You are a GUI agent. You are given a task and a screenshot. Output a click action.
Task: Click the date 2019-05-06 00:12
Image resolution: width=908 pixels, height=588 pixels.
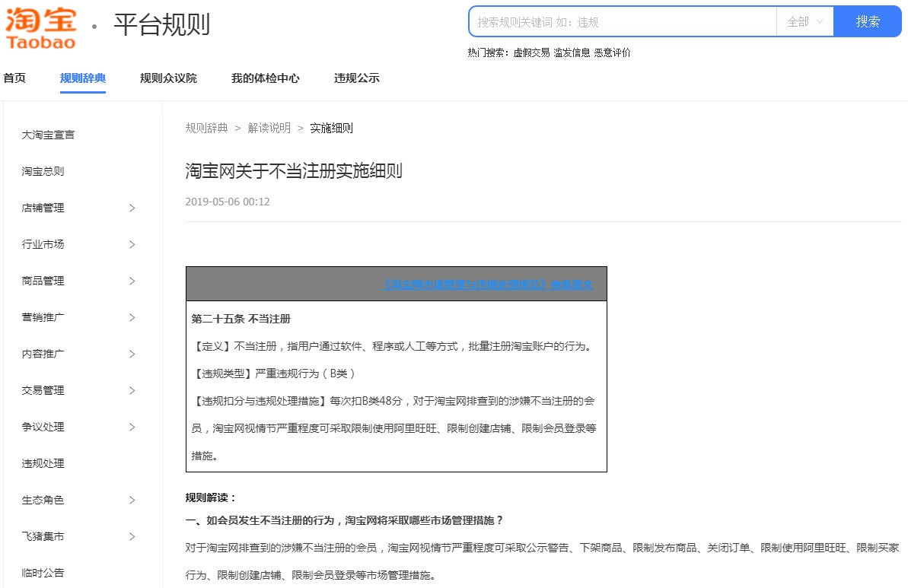point(228,202)
